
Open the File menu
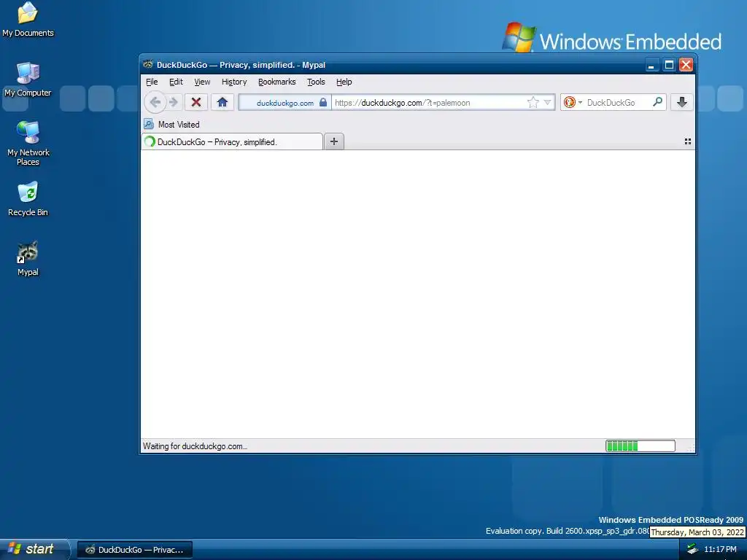click(152, 82)
